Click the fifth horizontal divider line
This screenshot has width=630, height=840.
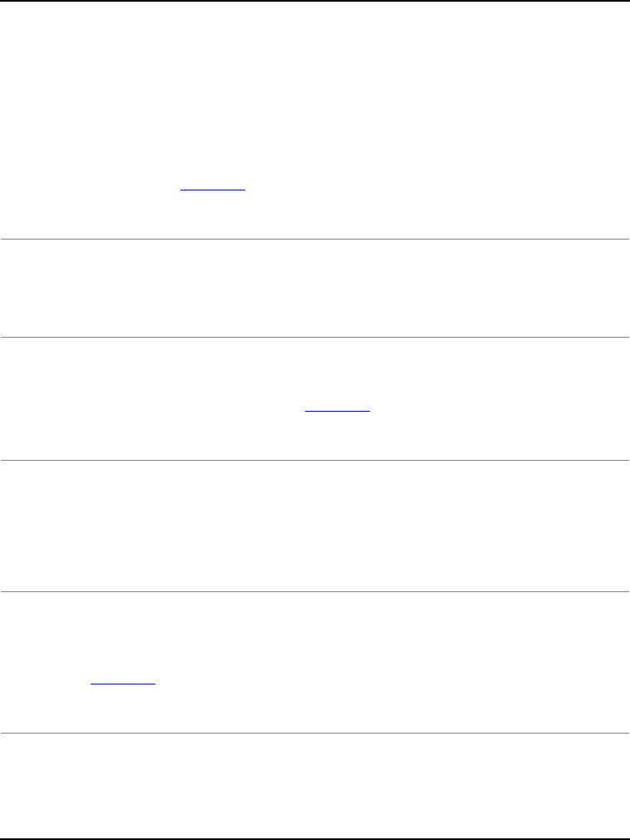(315, 733)
